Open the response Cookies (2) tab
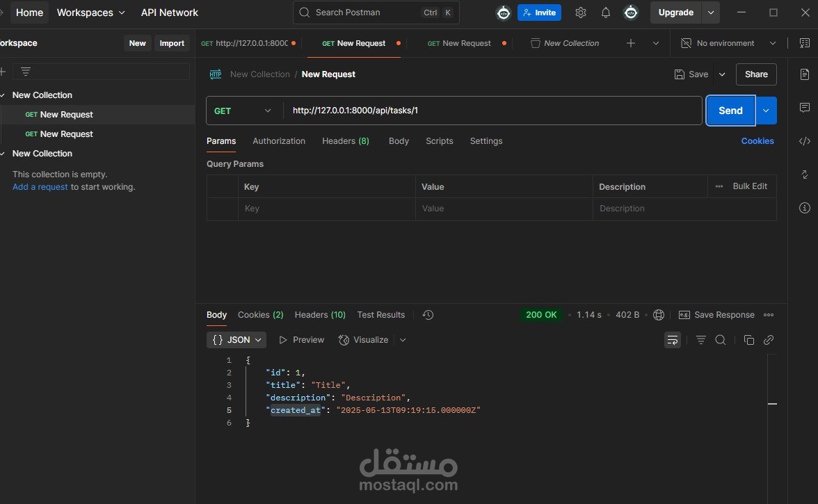The width and height of the screenshot is (818, 504). (x=260, y=315)
